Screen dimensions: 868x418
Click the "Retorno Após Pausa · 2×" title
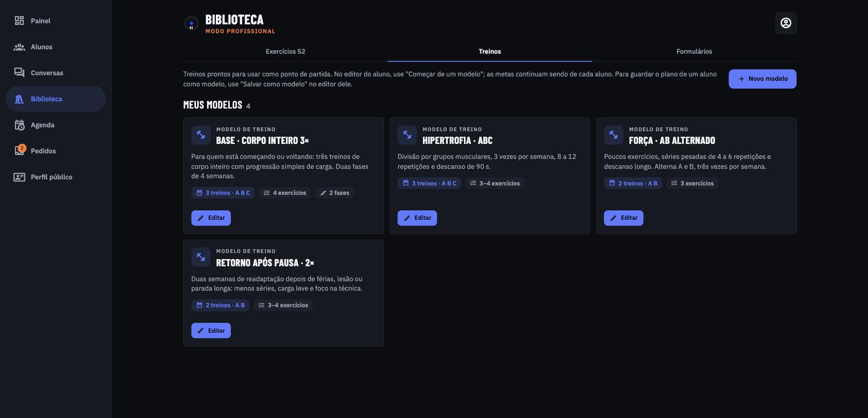(265, 262)
